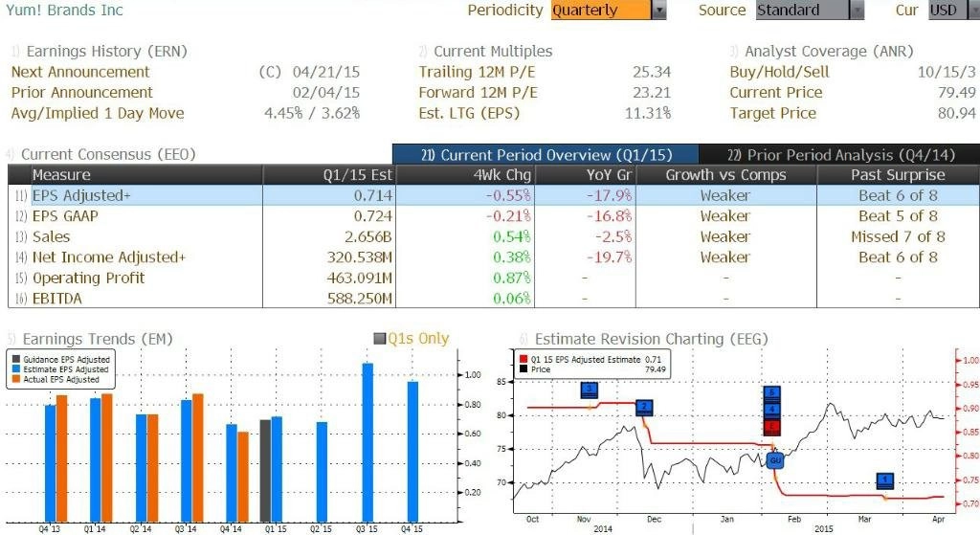
Task: Switch to Current Period Overview (Q1/15) tab
Action: point(546,154)
